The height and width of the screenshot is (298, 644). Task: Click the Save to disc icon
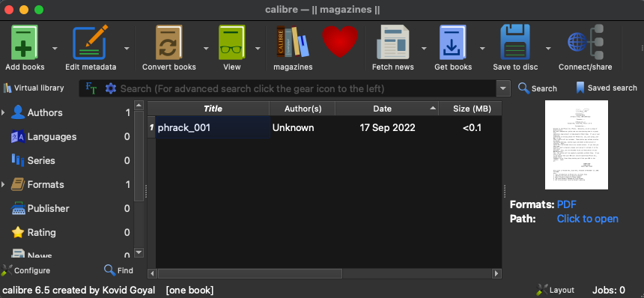pyautogui.click(x=515, y=42)
